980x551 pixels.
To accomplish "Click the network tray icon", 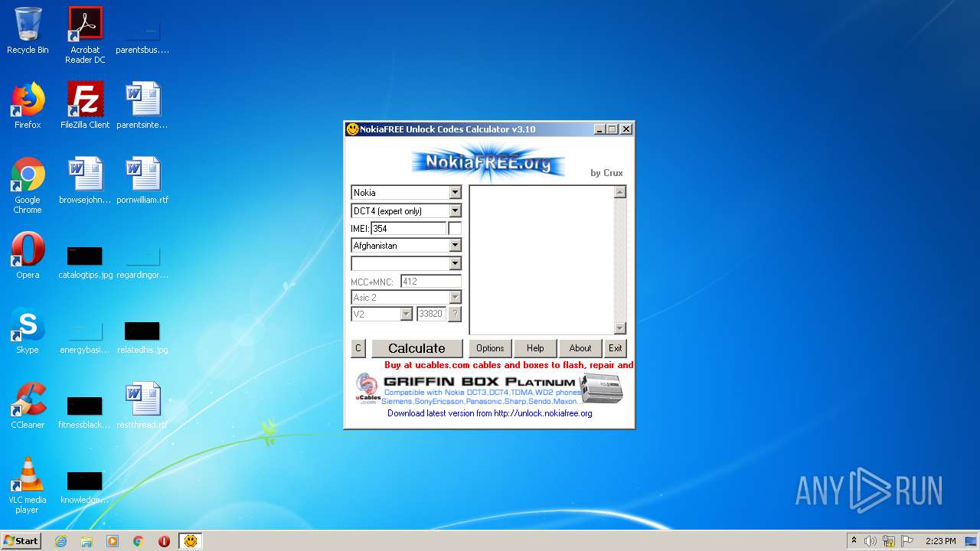I will click(x=889, y=541).
